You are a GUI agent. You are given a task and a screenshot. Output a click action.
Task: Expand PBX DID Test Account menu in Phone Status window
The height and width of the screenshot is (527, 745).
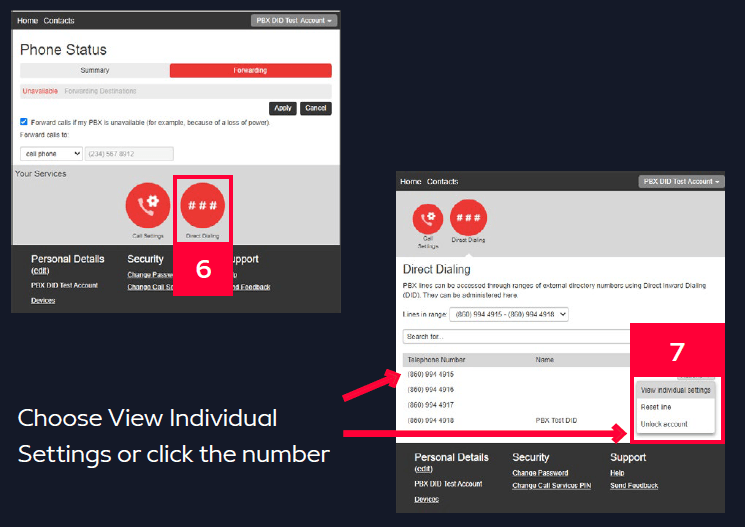pyautogui.click(x=293, y=20)
